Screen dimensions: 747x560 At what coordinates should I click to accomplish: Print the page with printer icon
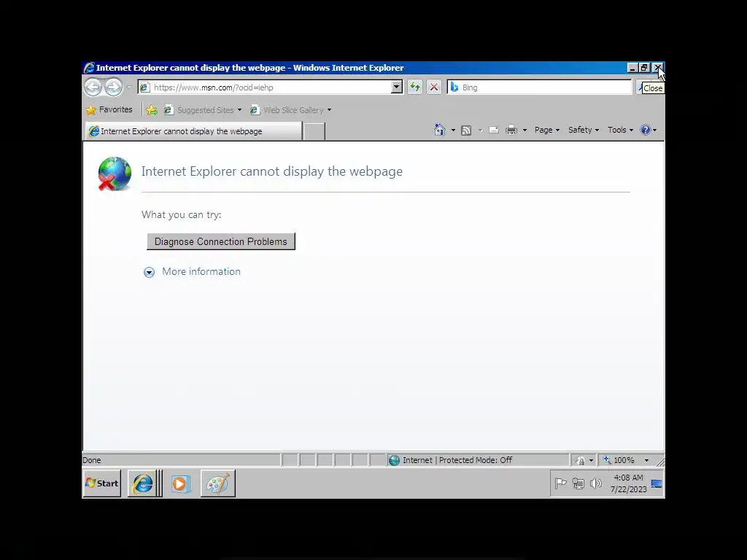tap(511, 130)
